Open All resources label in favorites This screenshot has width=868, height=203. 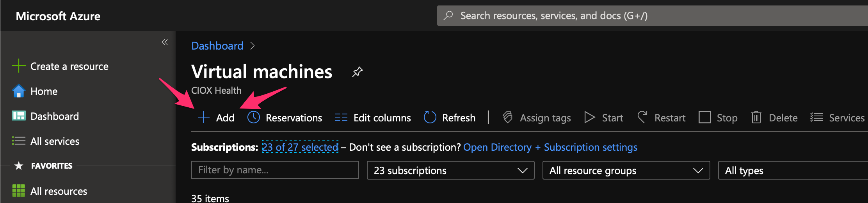(59, 191)
